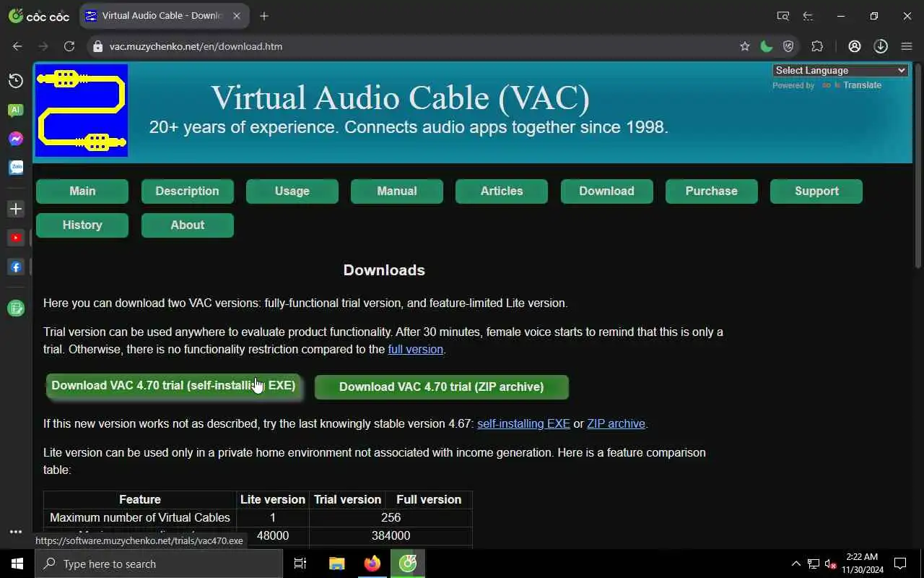Open the screen search icon in title bar
Image resolution: width=924 pixels, height=578 pixels.
783,16
